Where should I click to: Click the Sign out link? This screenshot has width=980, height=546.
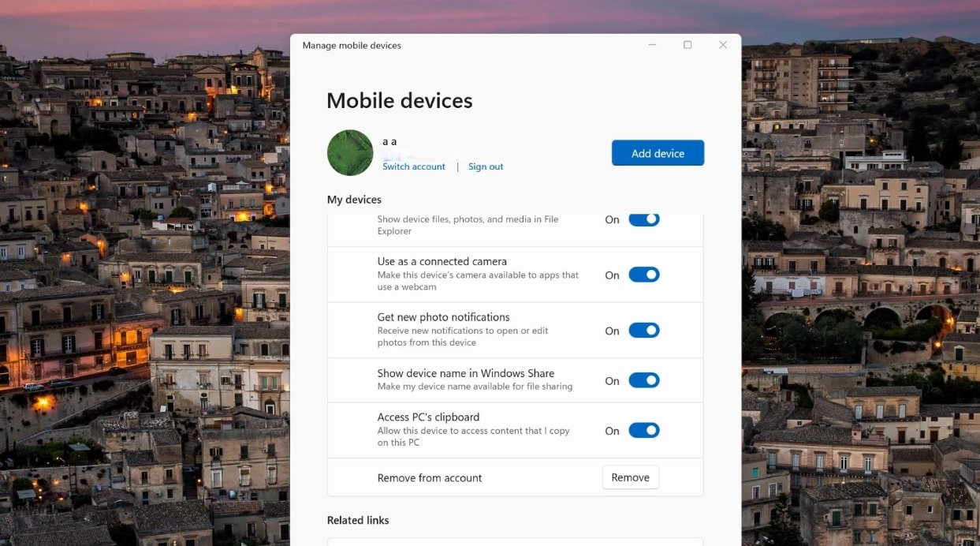click(x=486, y=166)
